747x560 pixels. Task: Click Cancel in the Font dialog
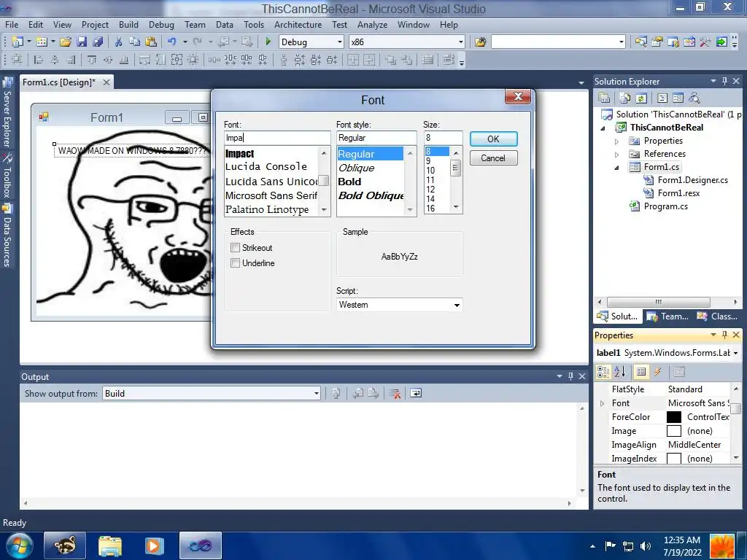(x=494, y=158)
